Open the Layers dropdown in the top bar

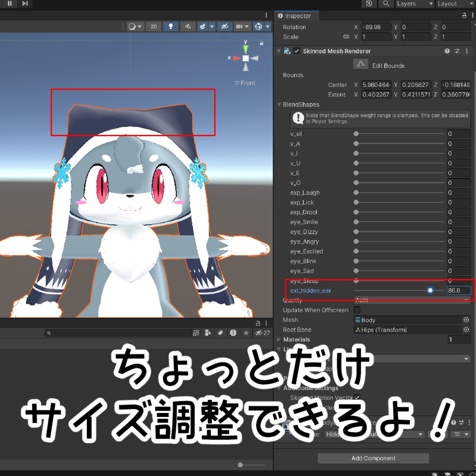[x=414, y=4]
